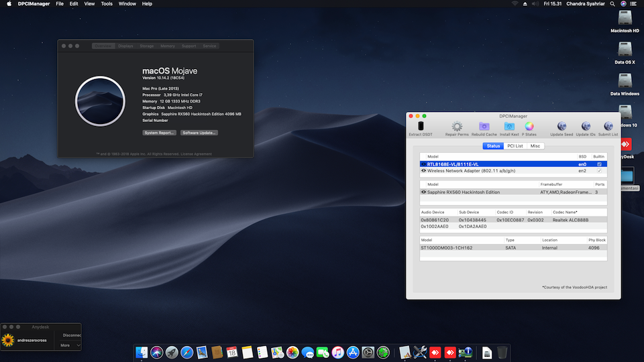Open Notes from the Dock
This screenshot has width=644, height=362.
point(247,352)
